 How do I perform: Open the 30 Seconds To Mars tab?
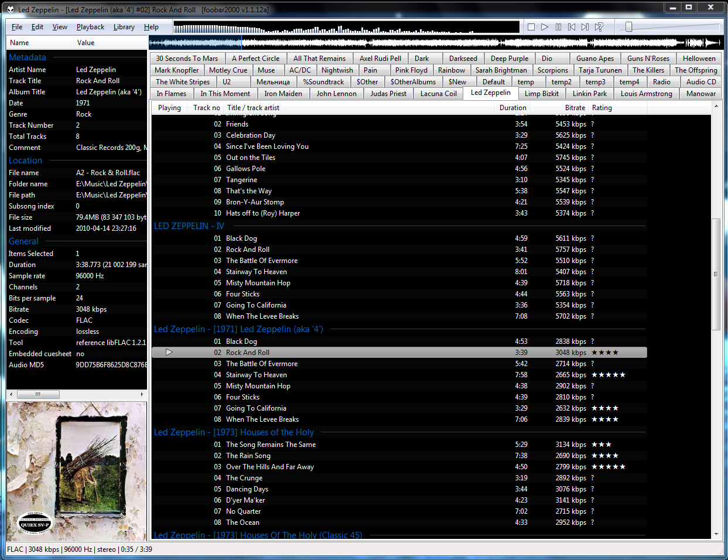click(x=187, y=59)
